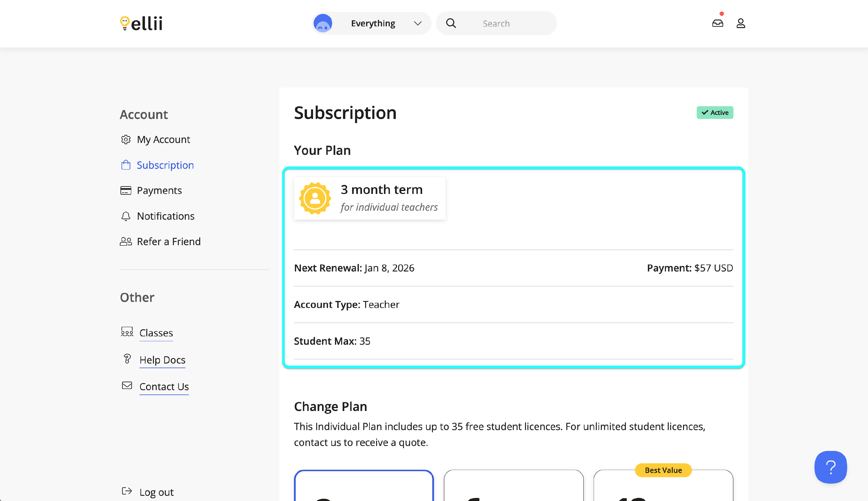This screenshot has width=868, height=501.
Task: Open the inbox notifications icon
Action: (717, 23)
